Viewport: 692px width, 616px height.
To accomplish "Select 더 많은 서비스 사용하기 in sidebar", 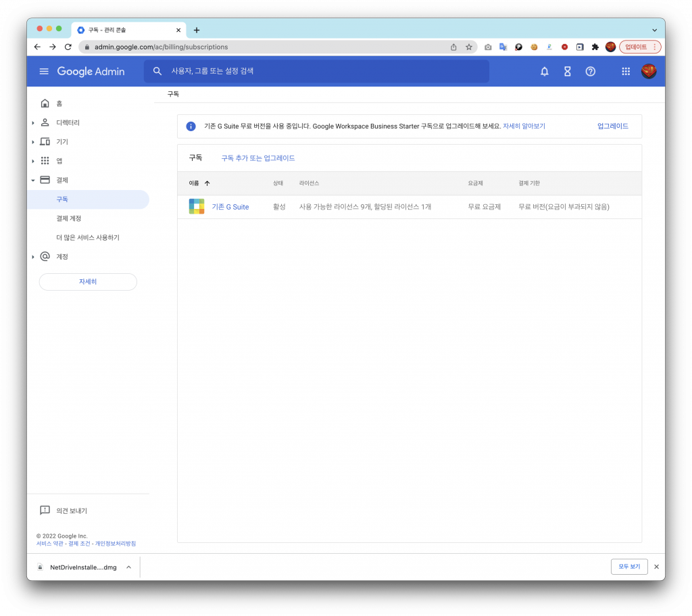I will (x=88, y=237).
